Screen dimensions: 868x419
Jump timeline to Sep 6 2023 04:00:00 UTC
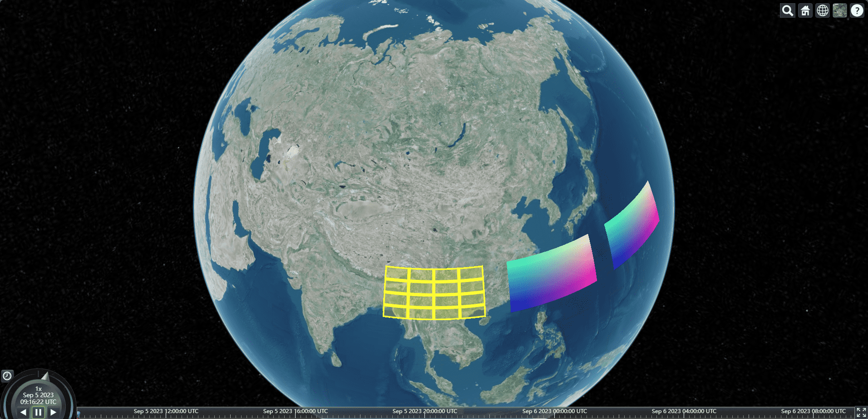pyautogui.click(x=684, y=412)
